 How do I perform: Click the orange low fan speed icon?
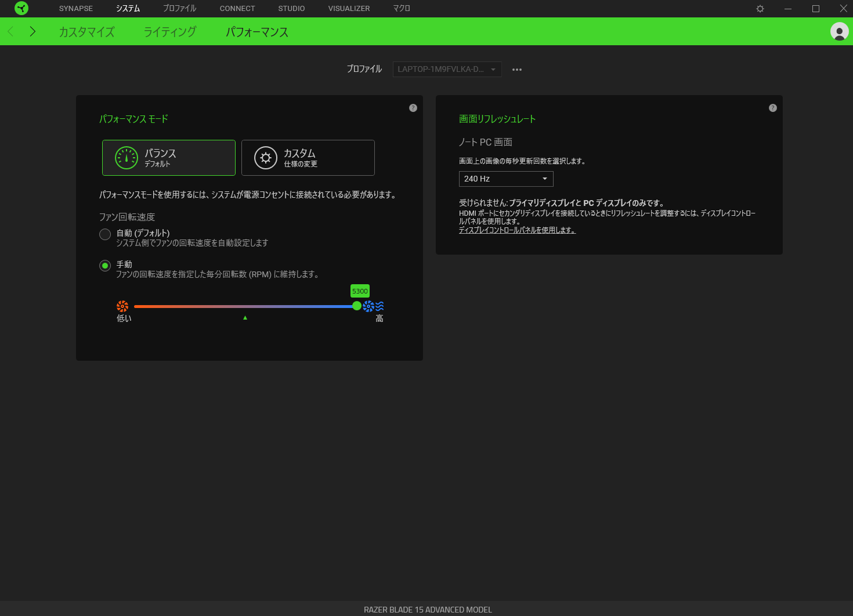click(x=122, y=306)
